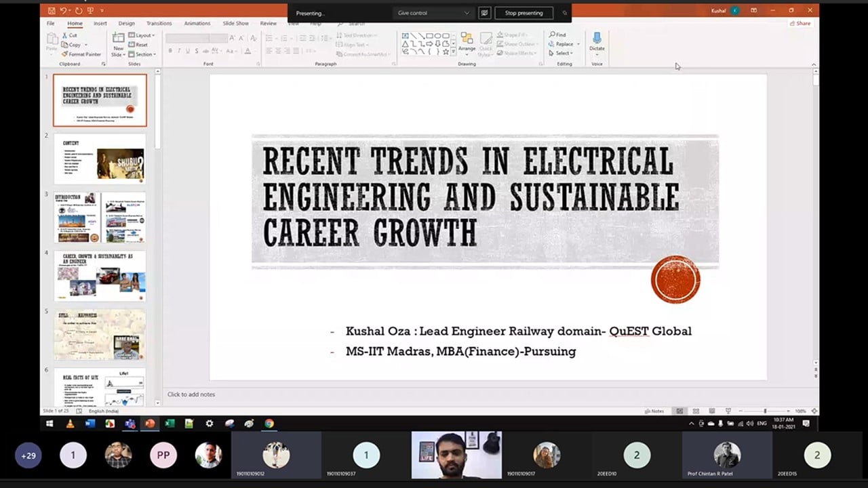Toggle Normal view in status bar
This screenshot has height=488, width=868.
coord(679,411)
